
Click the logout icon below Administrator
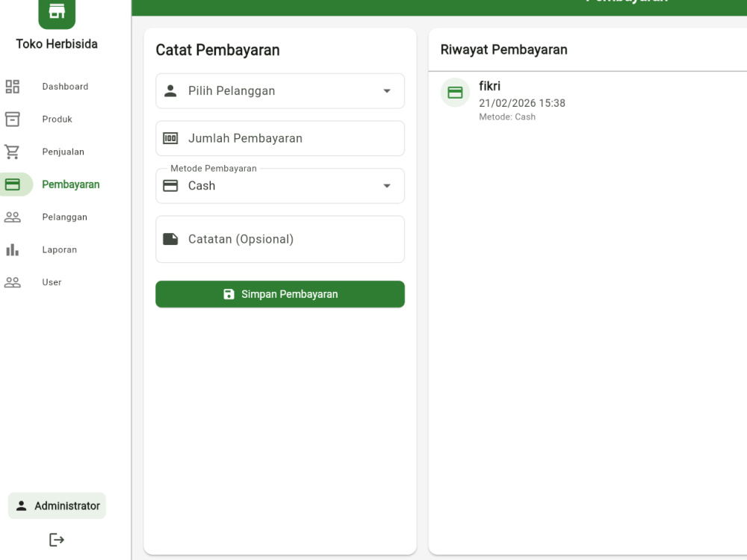point(57,540)
